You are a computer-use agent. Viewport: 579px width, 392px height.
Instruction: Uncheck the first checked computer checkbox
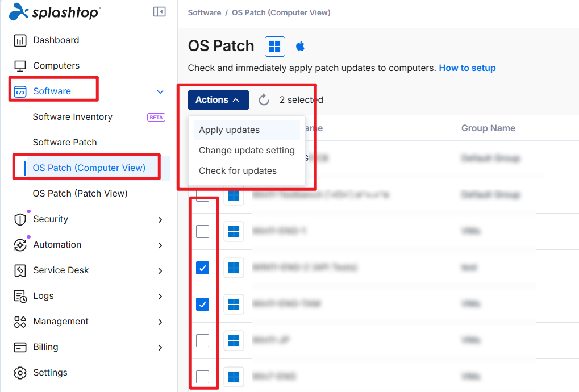[202, 268]
